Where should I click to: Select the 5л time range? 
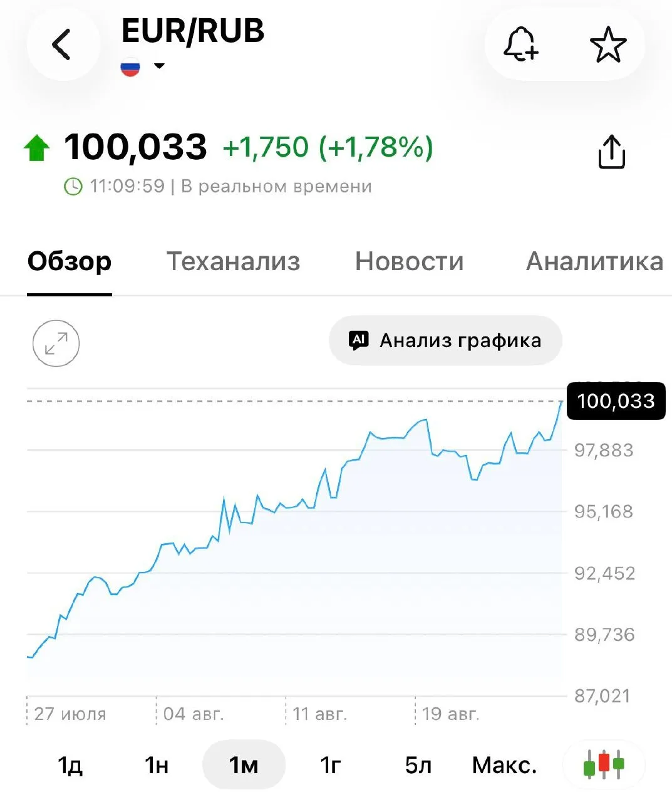[x=418, y=764]
